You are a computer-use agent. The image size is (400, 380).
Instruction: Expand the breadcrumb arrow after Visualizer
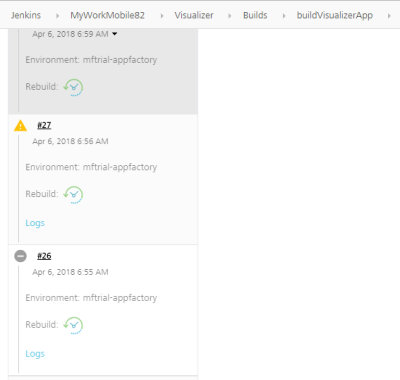(229, 16)
